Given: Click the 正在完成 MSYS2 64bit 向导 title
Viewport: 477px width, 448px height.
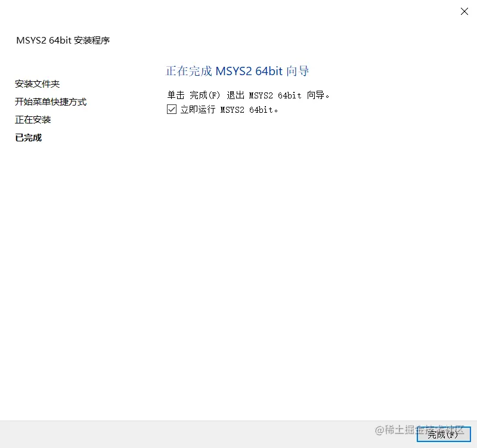Looking at the screenshot, I should pyautogui.click(x=237, y=71).
